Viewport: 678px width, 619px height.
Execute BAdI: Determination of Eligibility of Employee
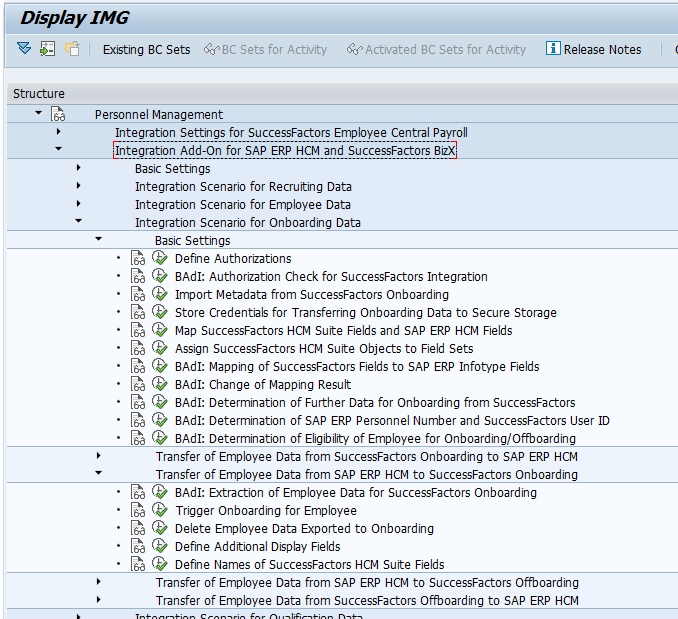160,439
